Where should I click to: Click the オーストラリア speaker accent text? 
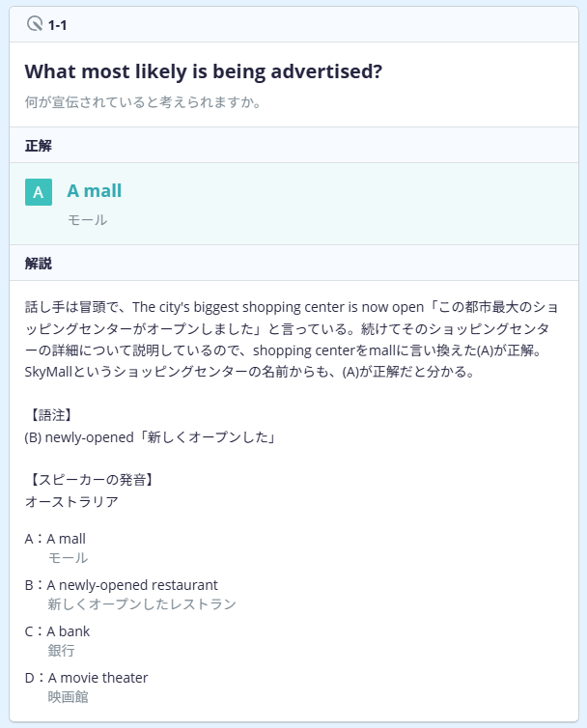71,501
